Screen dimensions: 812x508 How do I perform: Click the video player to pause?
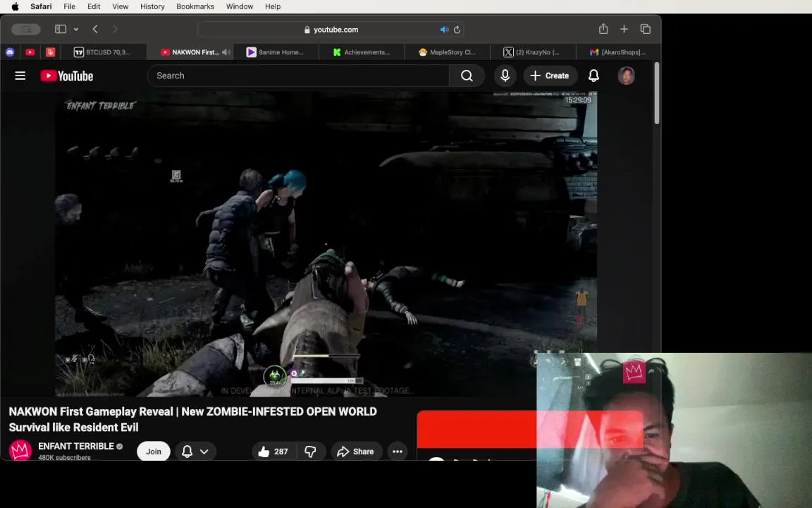click(x=326, y=244)
